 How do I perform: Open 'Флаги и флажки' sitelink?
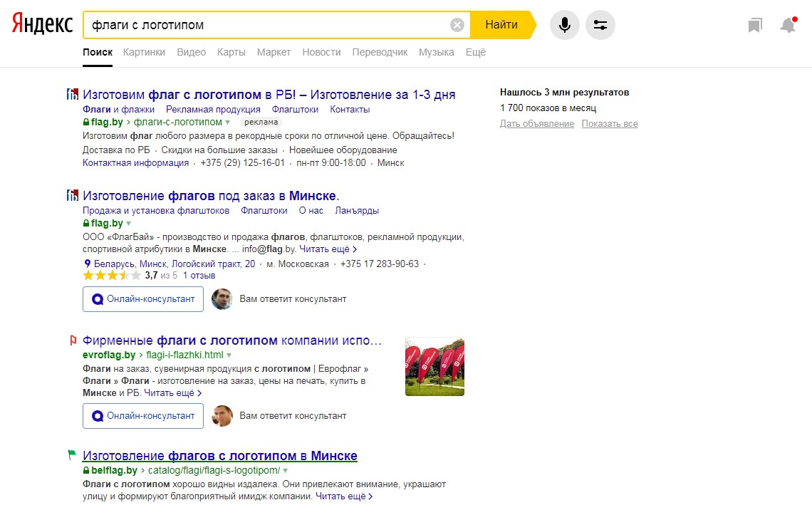(118, 109)
